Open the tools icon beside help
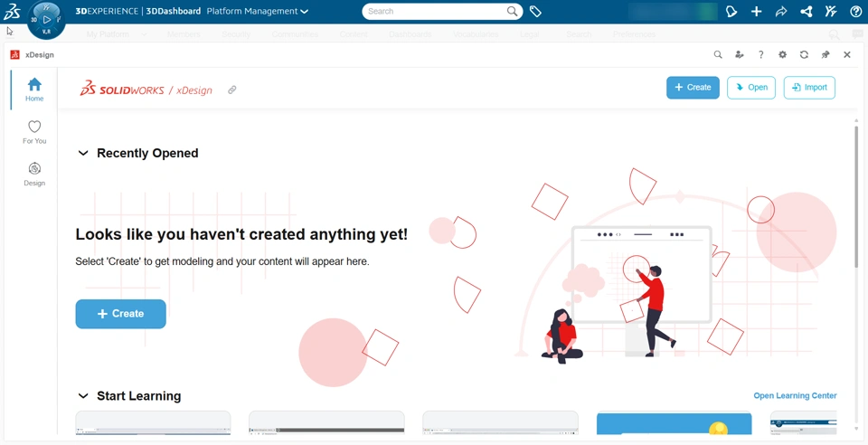Screen dimensions: 868x445 [x=831, y=11]
